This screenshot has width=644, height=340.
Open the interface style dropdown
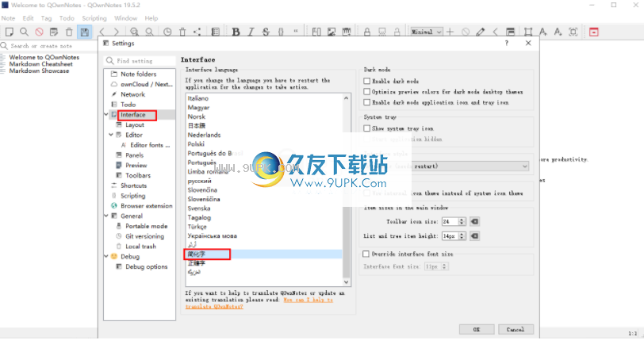(x=447, y=166)
